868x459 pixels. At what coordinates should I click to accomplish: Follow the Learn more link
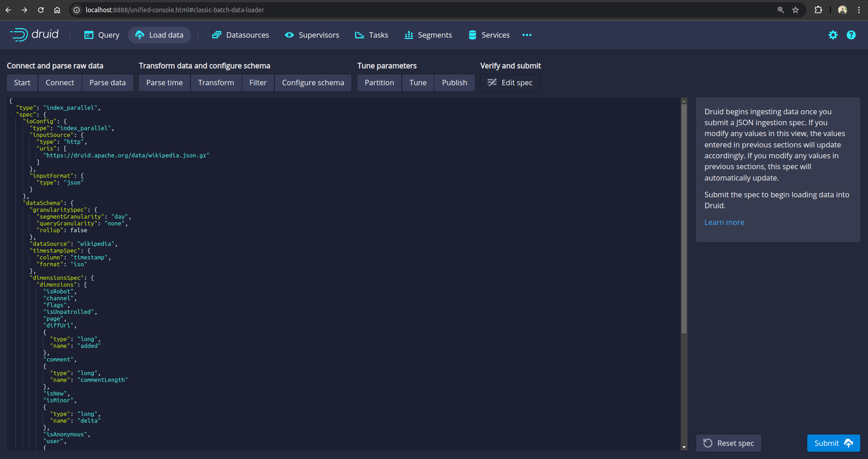click(724, 222)
